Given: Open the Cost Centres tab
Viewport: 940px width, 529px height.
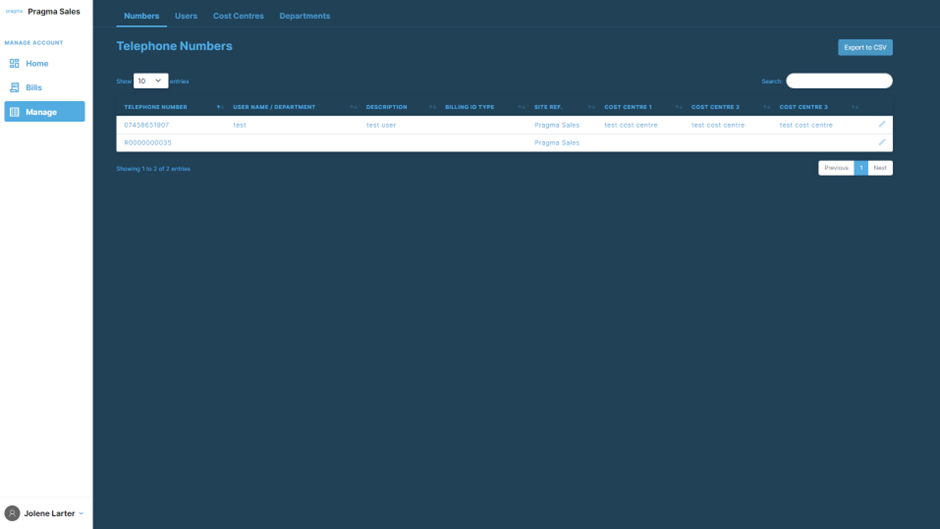Looking at the screenshot, I should 238,16.
